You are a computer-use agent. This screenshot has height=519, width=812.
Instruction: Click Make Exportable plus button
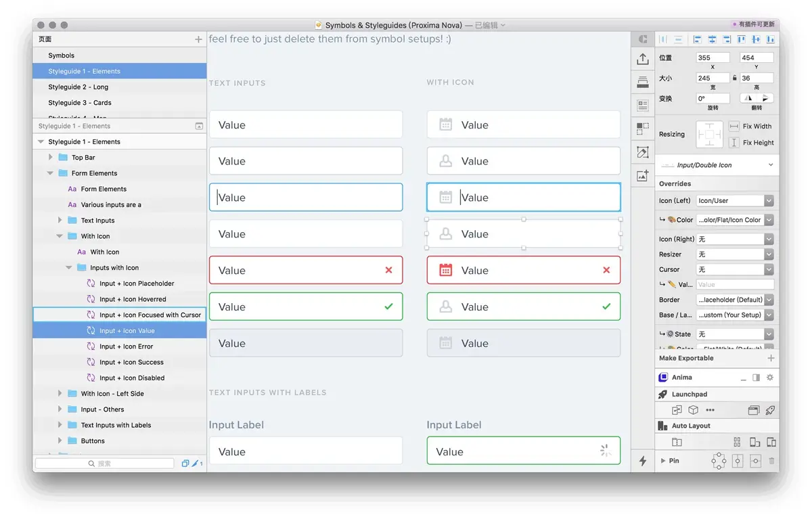pyautogui.click(x=771, y=358)
